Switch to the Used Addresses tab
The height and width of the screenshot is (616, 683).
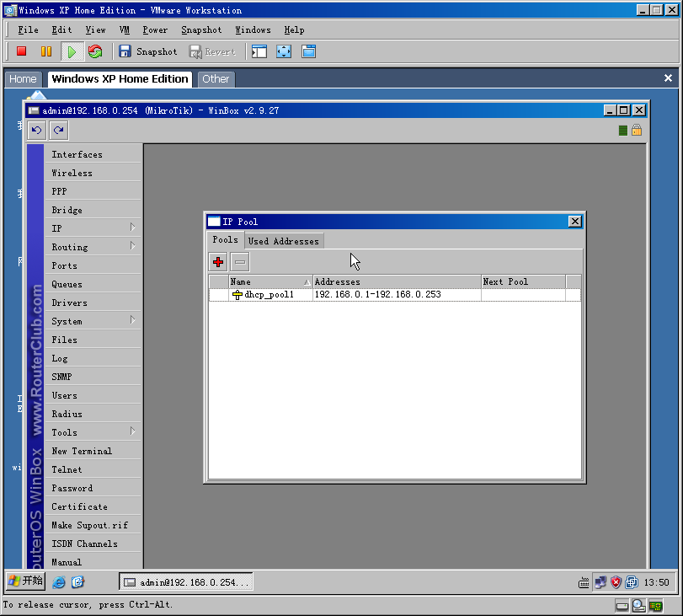coord(284,241)
